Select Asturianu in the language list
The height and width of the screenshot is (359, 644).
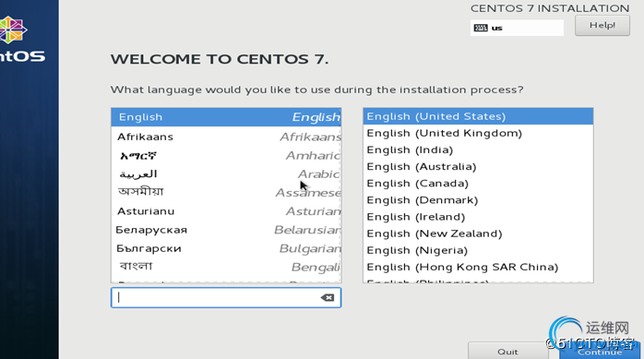coord(226,211)
